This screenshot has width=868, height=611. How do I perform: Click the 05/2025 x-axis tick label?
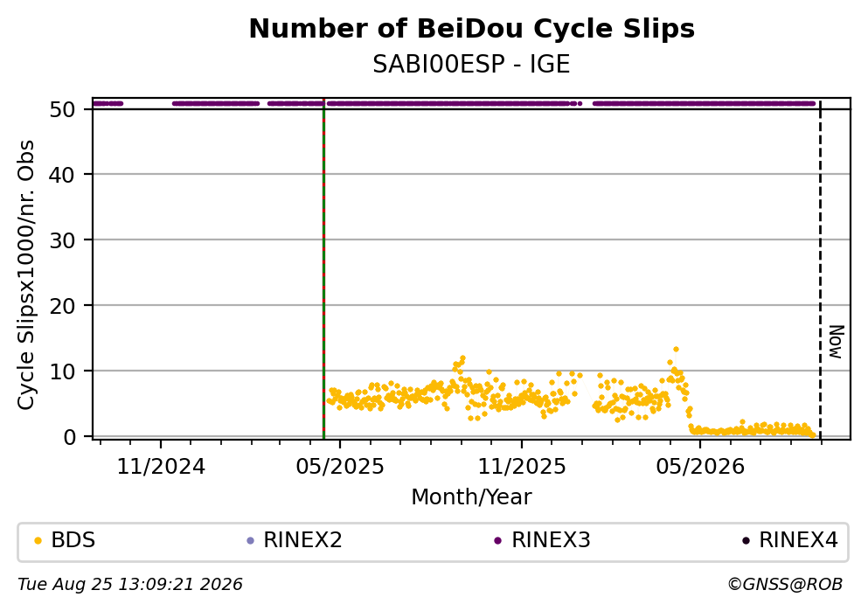tap(340, 467)
